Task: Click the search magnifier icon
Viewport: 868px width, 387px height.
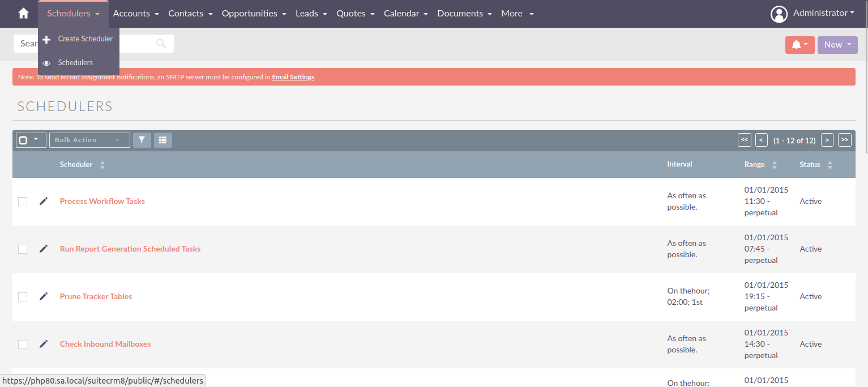Action: (x=161, y=43)
